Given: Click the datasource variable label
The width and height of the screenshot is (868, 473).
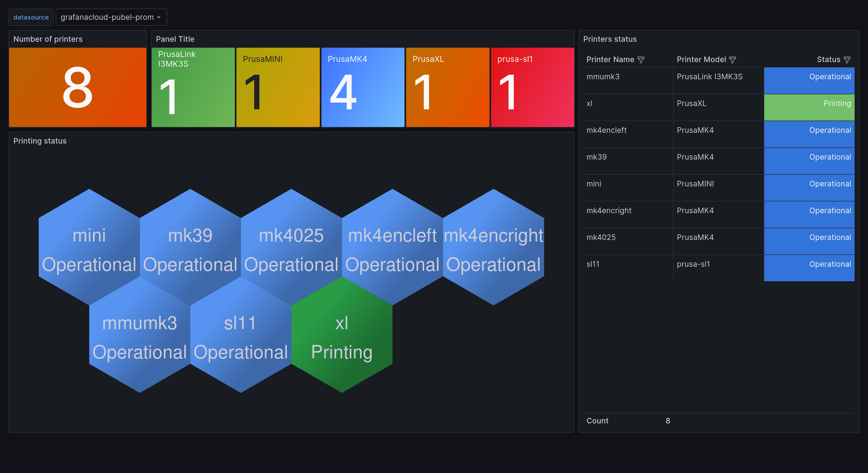Looking at the screenshot, I should point(31,17).
